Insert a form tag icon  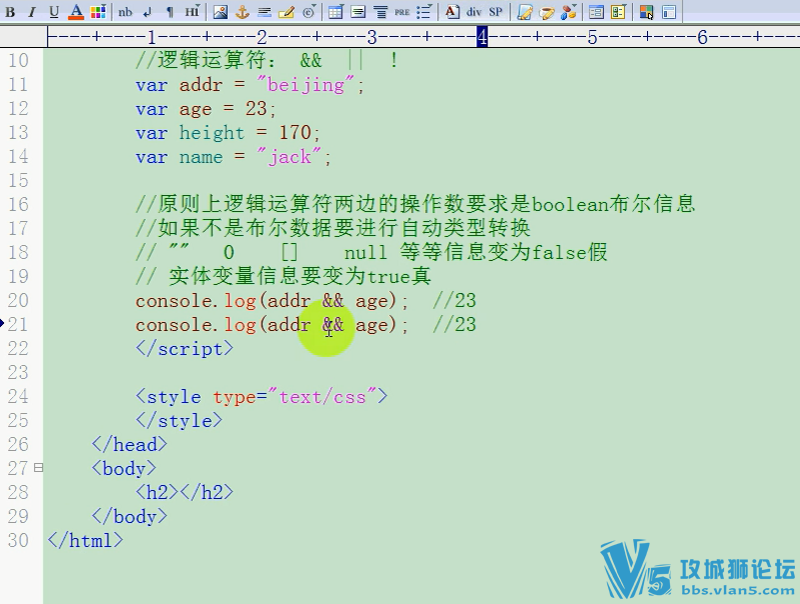point(595,12)
